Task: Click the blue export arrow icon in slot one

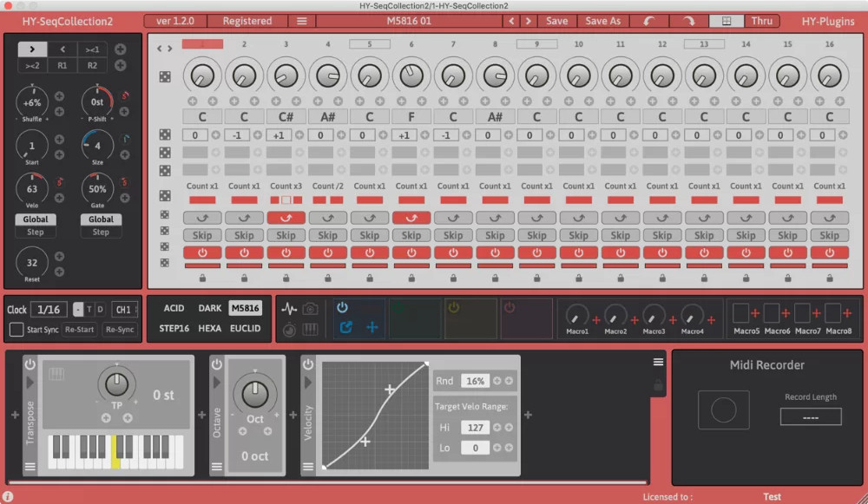Action: click(346, 328)
